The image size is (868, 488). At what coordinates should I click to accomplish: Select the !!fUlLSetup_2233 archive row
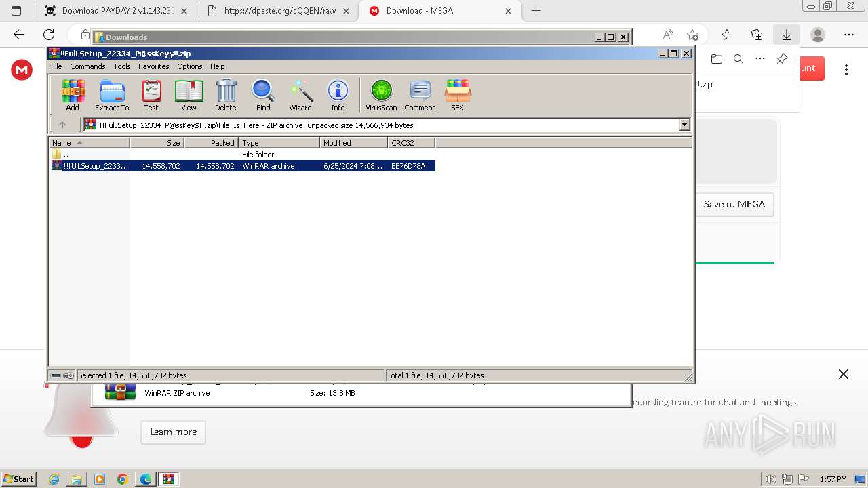click(x=242, y=165)
